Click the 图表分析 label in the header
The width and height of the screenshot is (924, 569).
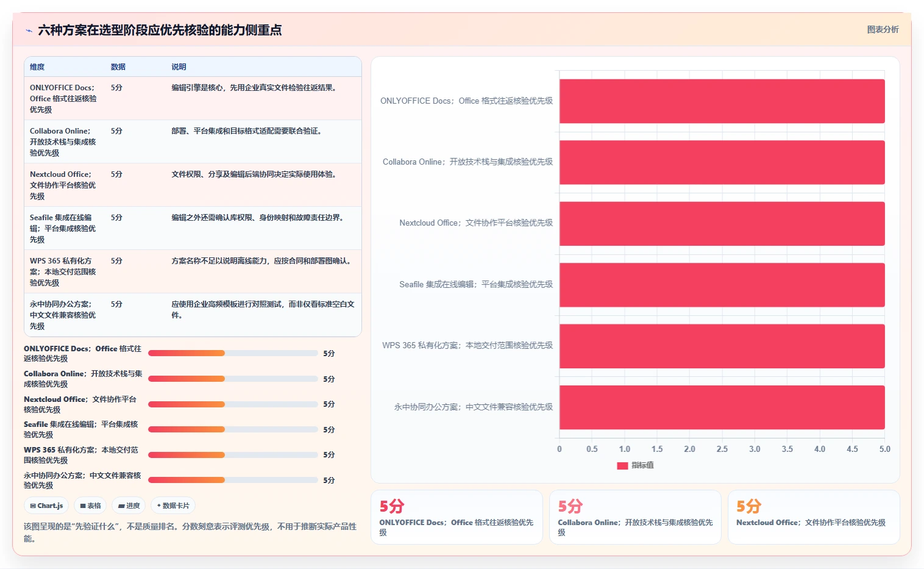[883, 29]
